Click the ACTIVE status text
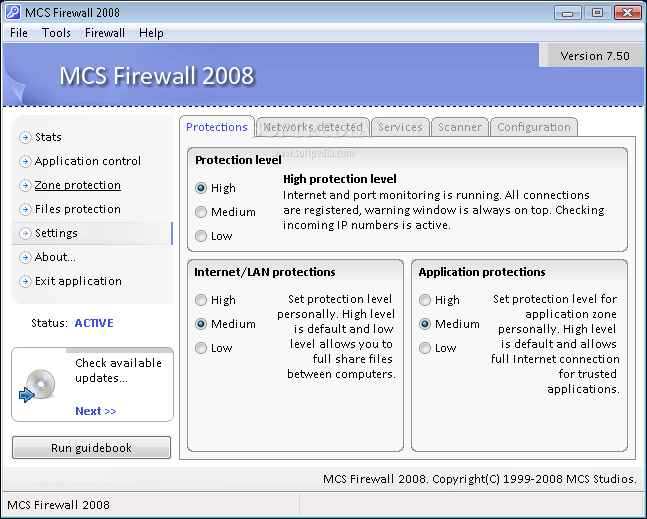 [94, 323]
